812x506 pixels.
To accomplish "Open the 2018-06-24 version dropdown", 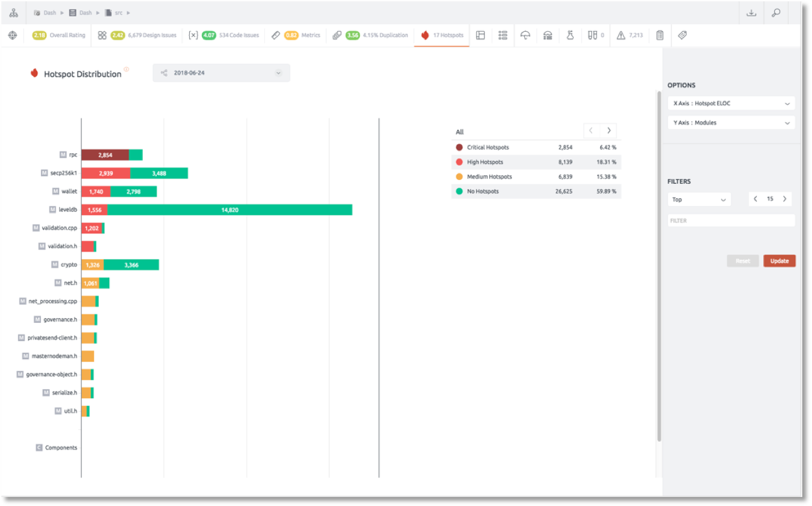I will coord(222,73).
